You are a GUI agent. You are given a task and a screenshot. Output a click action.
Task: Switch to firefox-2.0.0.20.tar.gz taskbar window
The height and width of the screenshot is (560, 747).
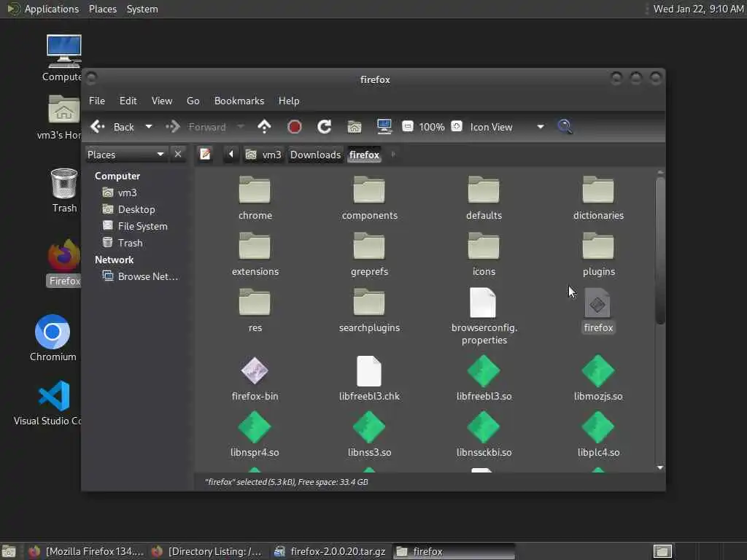(330, 551)
